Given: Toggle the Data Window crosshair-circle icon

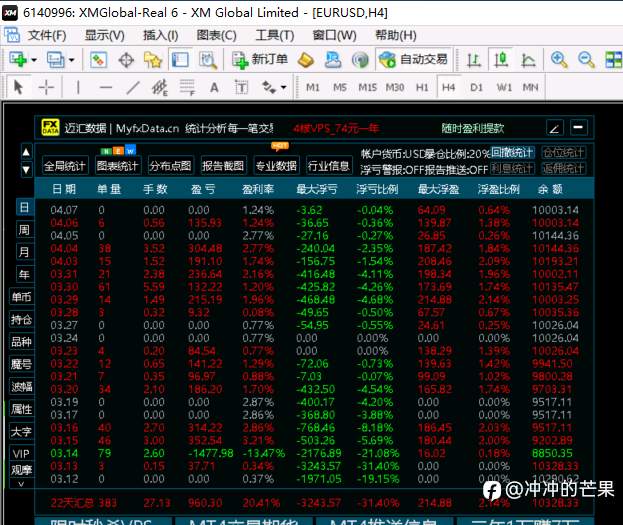Looking at the screenshot, I should [126, 60].
